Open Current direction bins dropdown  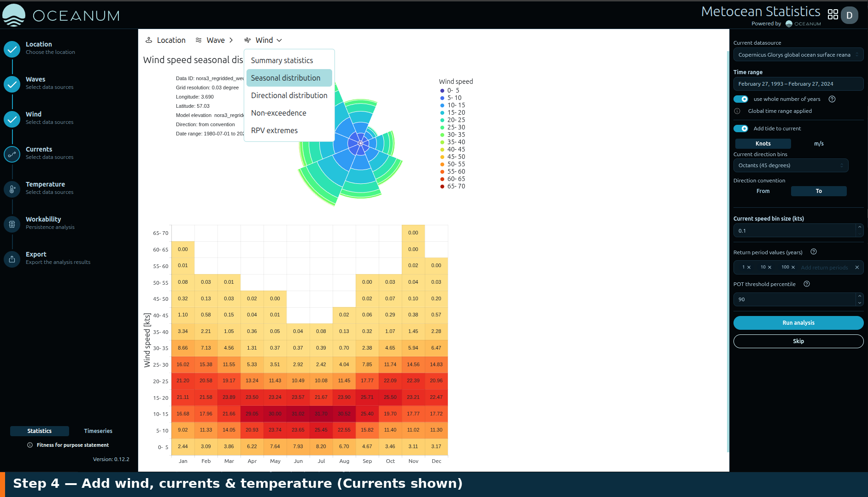(x=791, y=165)
